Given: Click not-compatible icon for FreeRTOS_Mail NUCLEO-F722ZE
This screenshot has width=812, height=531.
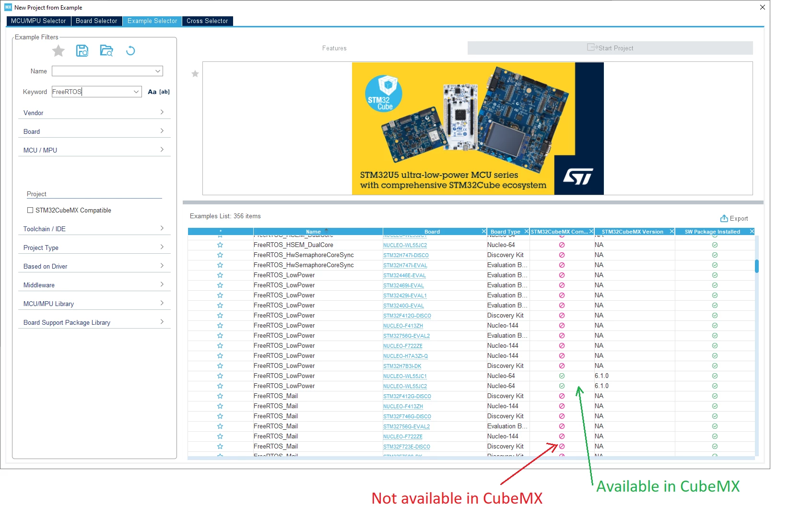Looking at the screenshot, I should coord(562,436).
